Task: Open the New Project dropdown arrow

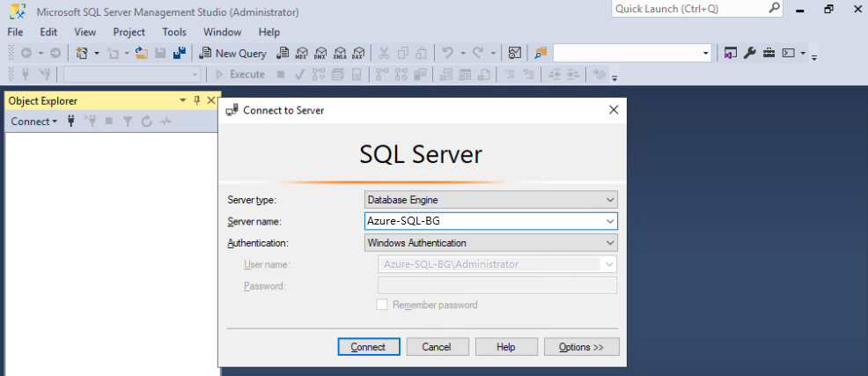Action: pyautogui.click(x=96, y=53)
